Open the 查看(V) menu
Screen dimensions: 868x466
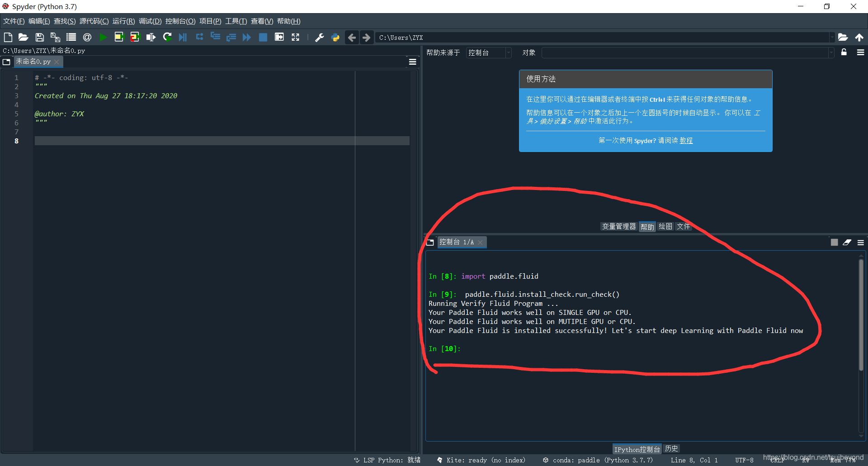262,21
